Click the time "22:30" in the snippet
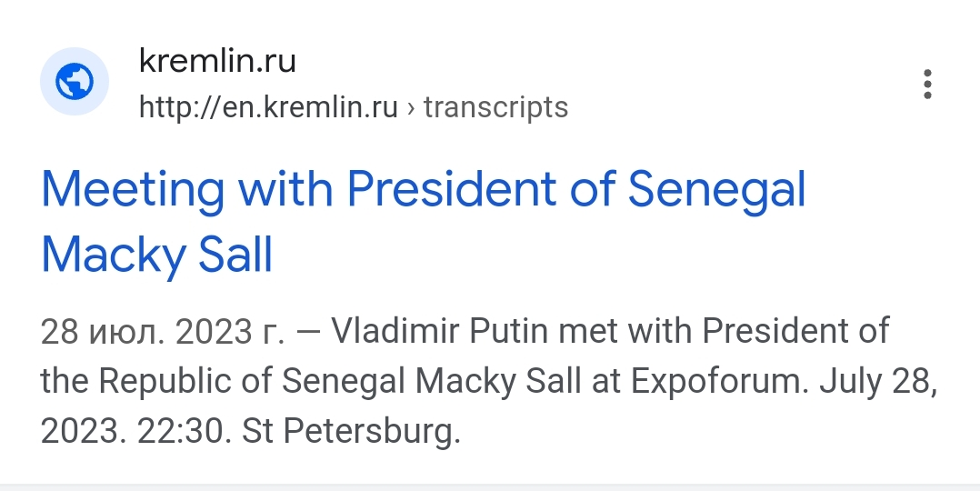This screenshot has height=491, width=980. pyautogui.click(x=185, y=430)
